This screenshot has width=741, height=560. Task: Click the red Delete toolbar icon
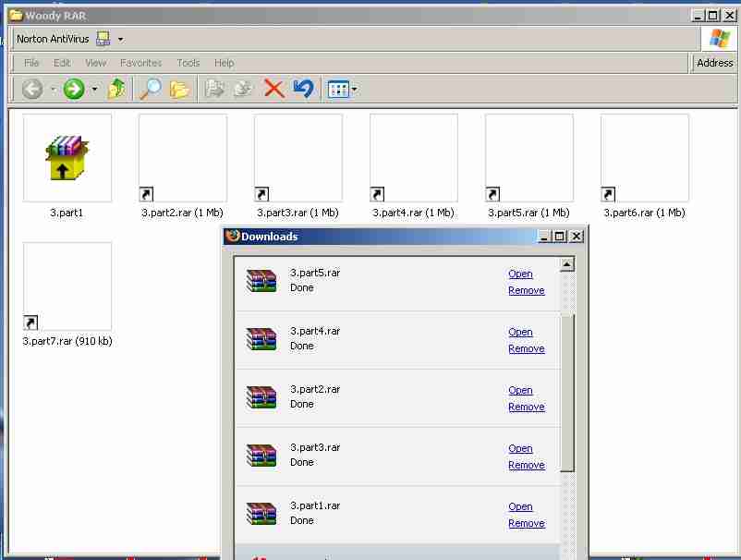coord(273,89)
